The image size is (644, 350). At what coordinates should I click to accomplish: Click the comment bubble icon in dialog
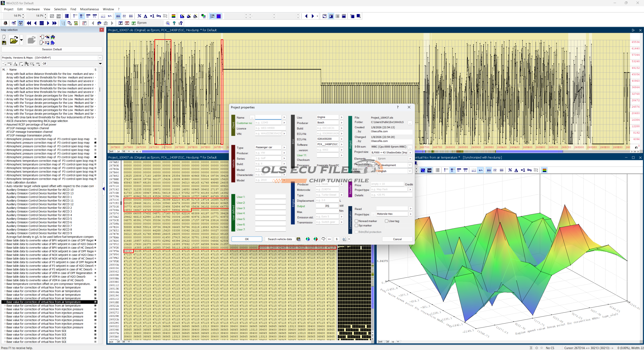(x=323, y=239)
